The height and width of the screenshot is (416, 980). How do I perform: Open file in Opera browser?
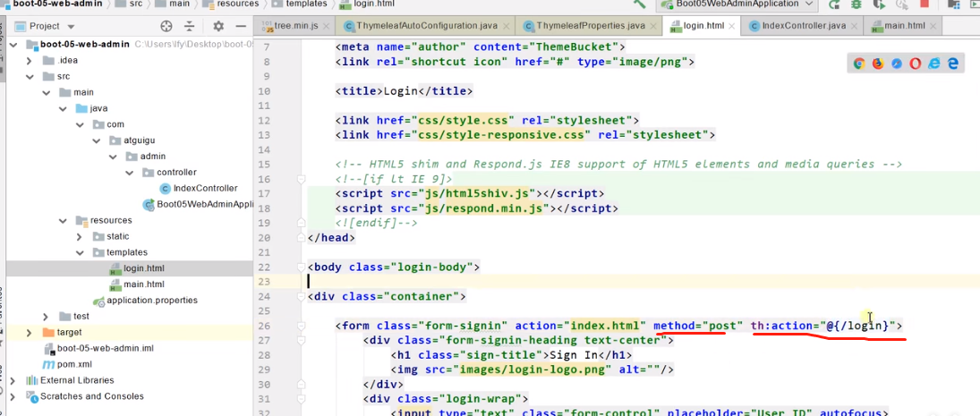pyautogui.click(x=916, y=64)
